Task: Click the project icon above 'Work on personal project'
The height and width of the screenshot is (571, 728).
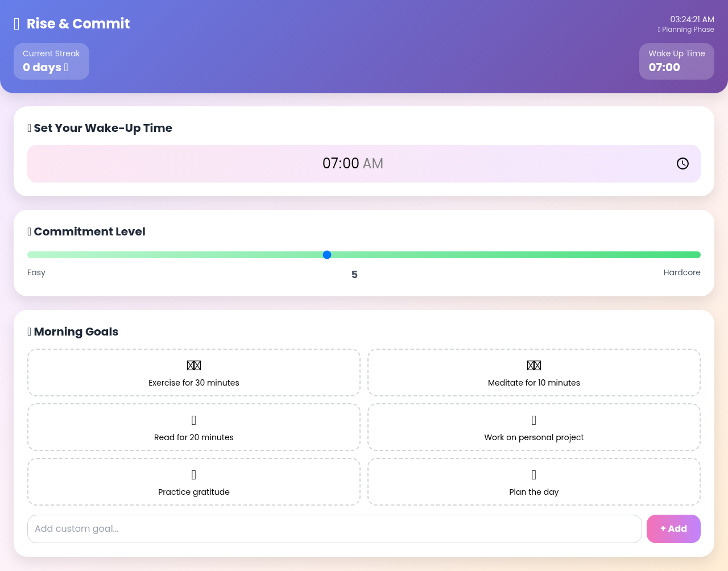Action: (533, 419)
